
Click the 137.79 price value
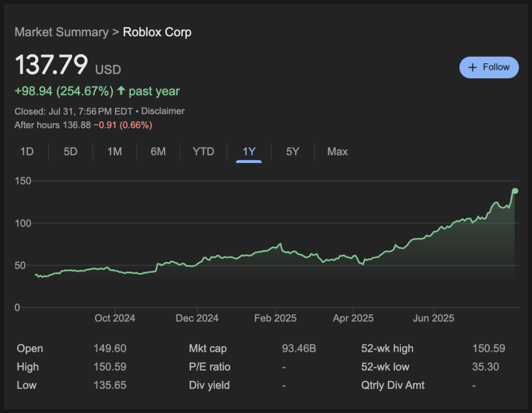[51, 64]
